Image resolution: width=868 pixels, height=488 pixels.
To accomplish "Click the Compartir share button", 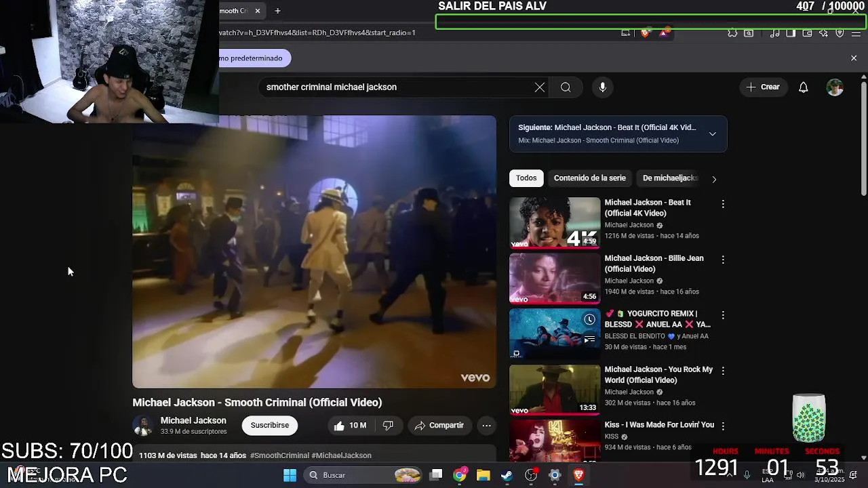I will (439, 425).
